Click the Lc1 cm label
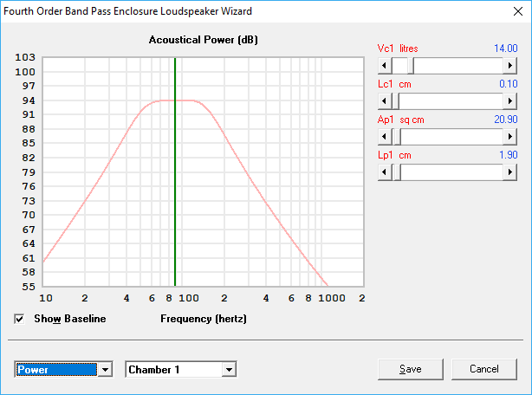 [394, 84]
